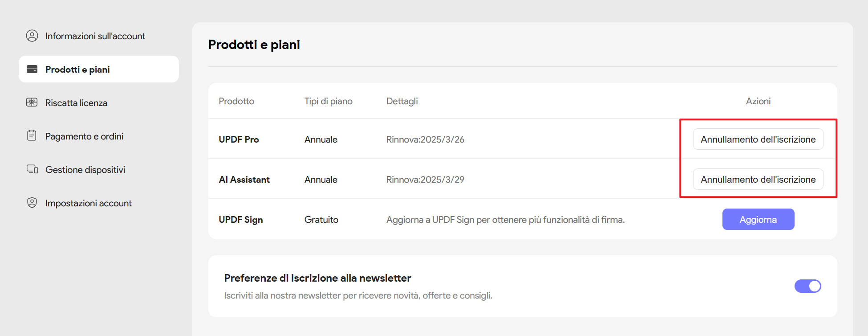The image size is (868, 336).
Task: Click the AI Assistant product name
Action: (244, 180)
